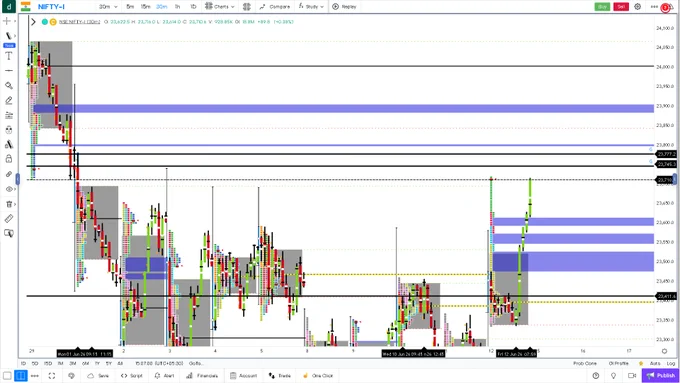This screenshot has width=680, height=383.
Task: Open the Study indicators dropdown
Action: 311,7
